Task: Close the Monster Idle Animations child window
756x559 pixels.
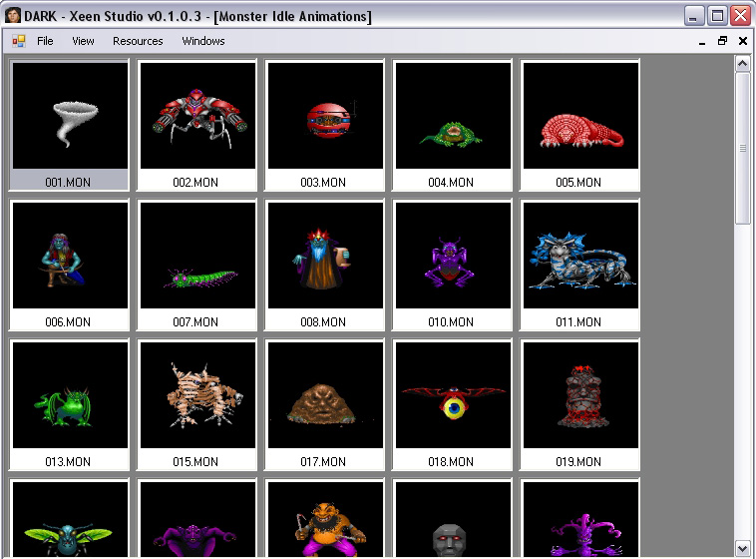Action: (743, 41)
